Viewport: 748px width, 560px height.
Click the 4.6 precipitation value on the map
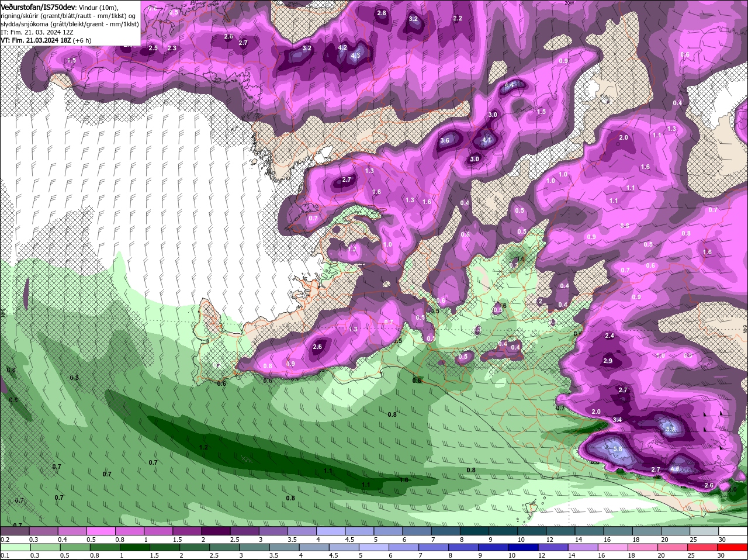pyautogui.click(x=675, y=469)
